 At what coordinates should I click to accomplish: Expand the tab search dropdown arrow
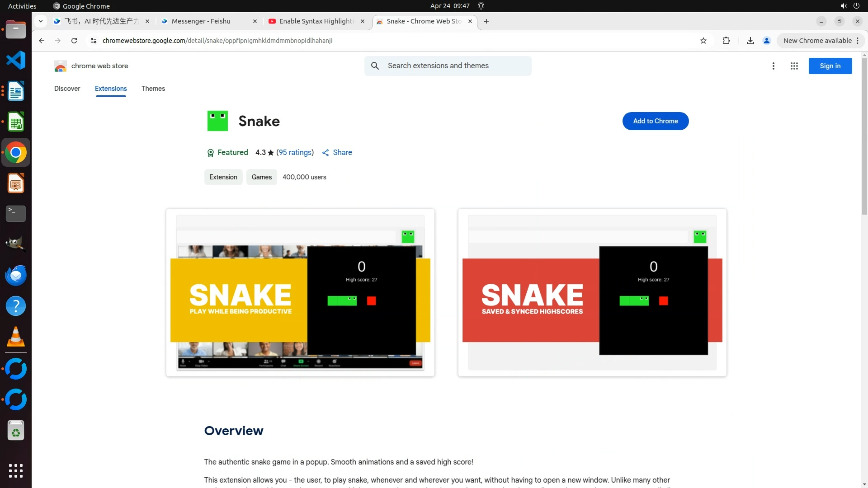(x=41, y=21)
